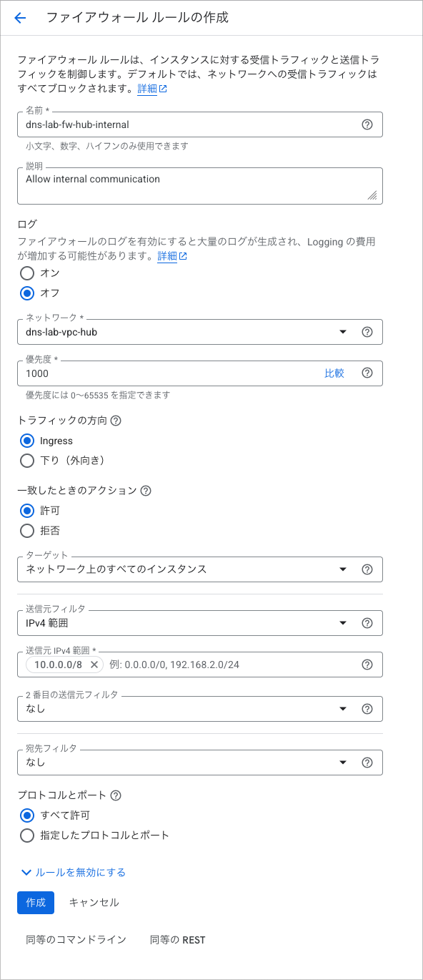This screenshot has width=423, height=980.
Task: Open help for the ターゲット field
Action: pyautogui.click(x=367, y=569)
